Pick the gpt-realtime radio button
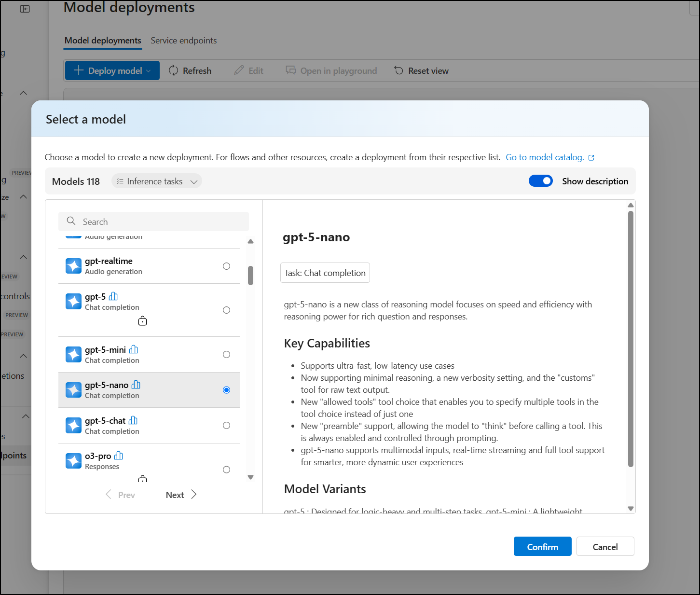 (226, 266)
